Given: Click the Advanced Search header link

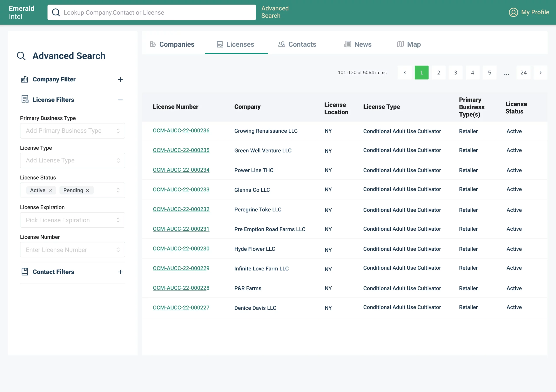Looking at the screenshot, I should [275, 12].
